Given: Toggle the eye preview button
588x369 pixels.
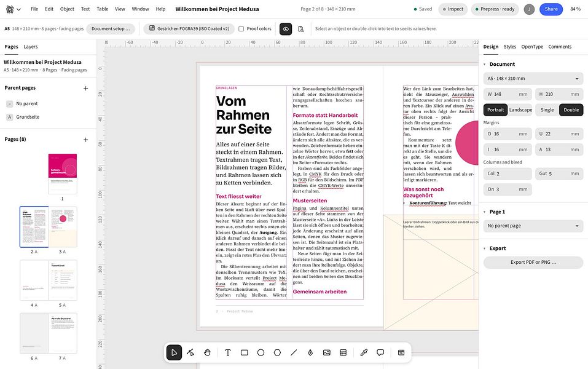Looking at the screenshot, I should point(286,29).
